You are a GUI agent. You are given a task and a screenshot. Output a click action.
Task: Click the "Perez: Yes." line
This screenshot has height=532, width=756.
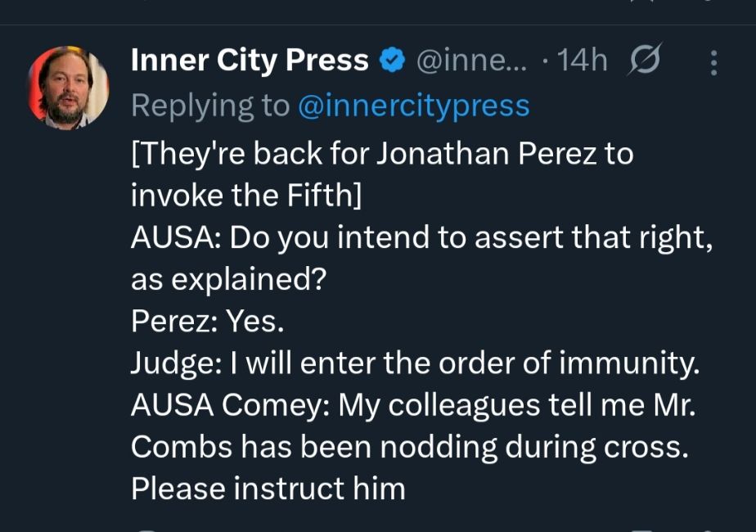(x=208, y=322)
